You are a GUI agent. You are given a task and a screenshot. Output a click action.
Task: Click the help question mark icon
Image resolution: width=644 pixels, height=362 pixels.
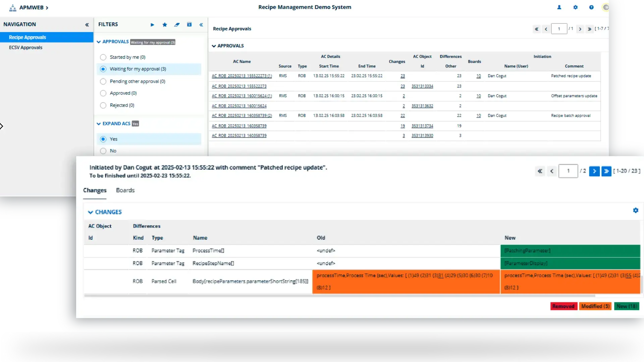(x=591, y=7)
